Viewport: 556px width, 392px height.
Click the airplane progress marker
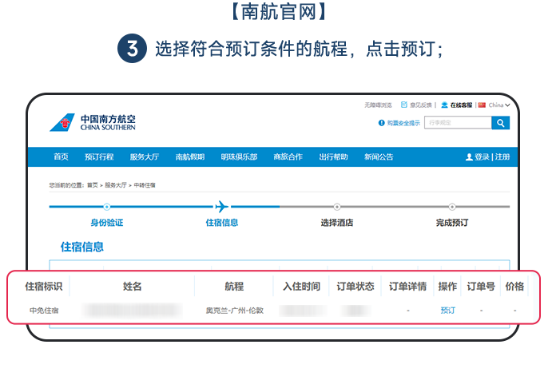coord(221,206)
